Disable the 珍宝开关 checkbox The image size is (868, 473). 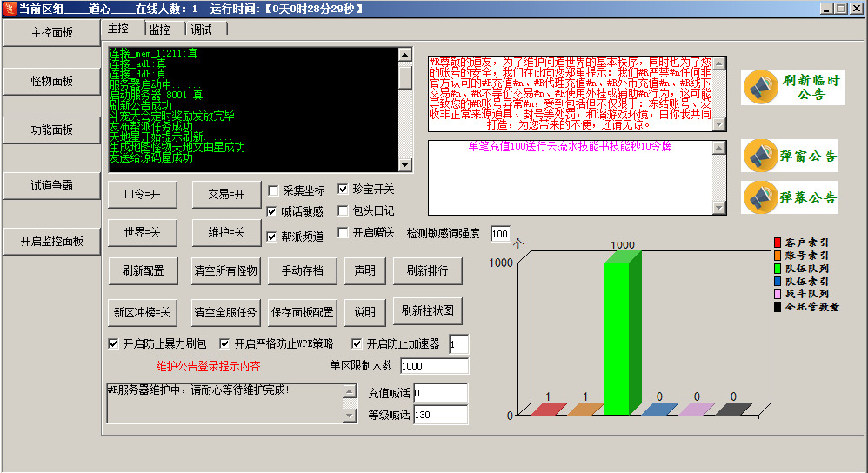343,189
